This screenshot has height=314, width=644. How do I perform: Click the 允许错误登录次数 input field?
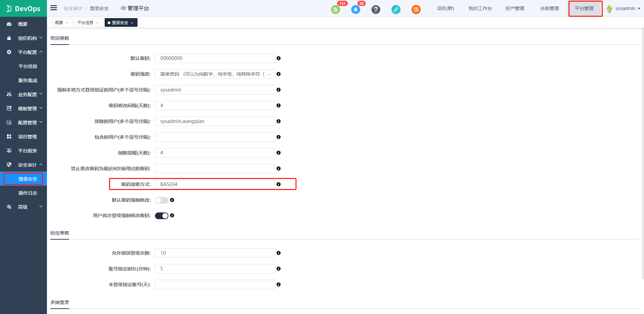click(215, 253)
